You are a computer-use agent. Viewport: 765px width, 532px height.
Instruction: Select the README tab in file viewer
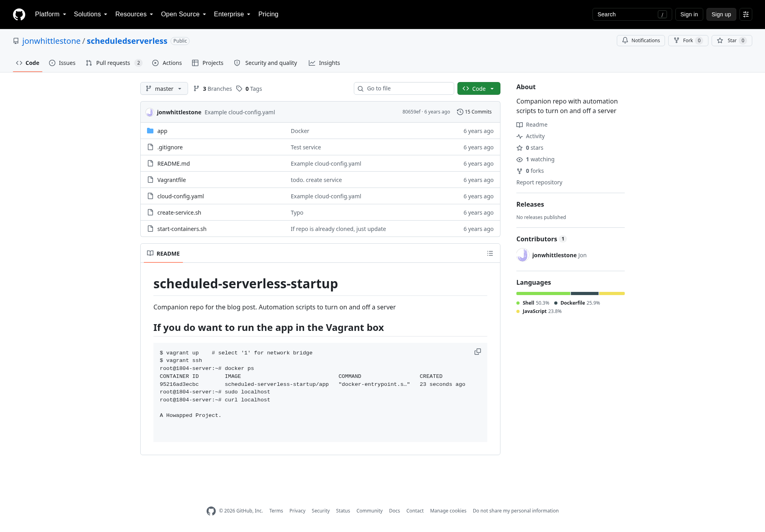(x=163, y=254)
